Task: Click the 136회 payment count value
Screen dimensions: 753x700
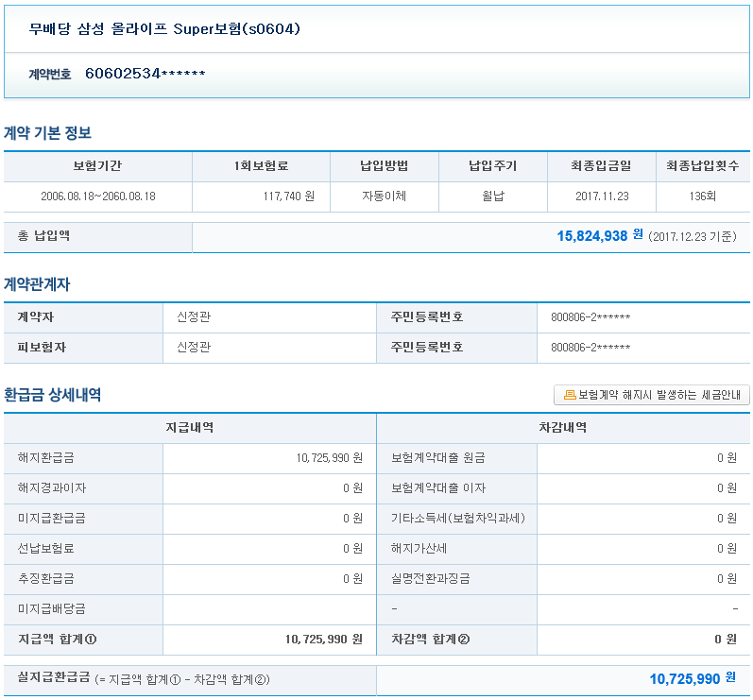Action: (704, 196)
